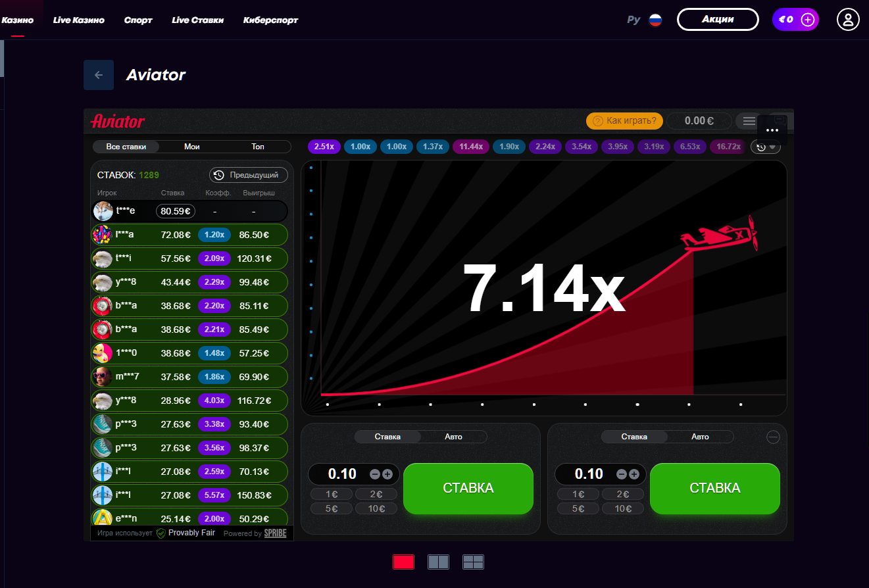The height and width of the screenshot is (588, 869).
Task: Select Ставка mode in right bet panel
Action: click(634, 437)
